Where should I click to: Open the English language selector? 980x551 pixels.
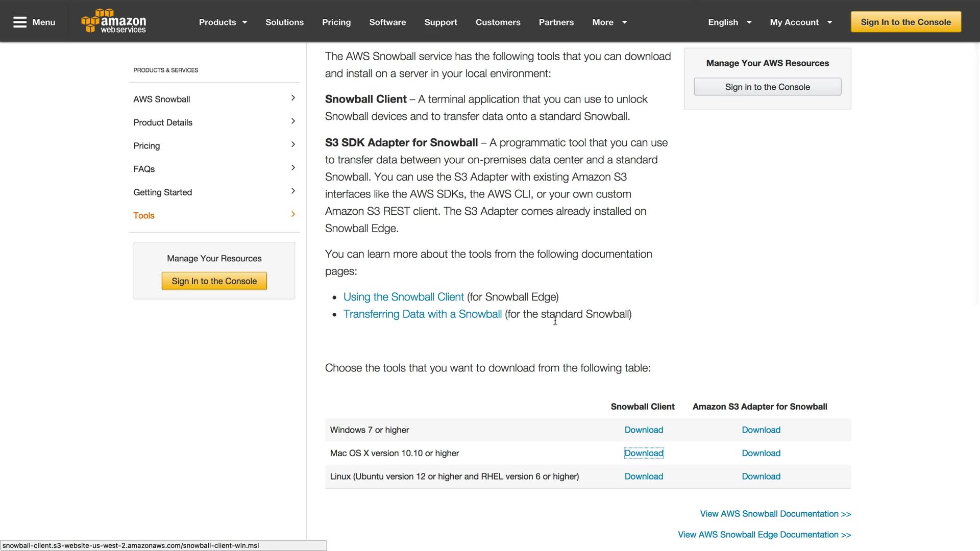click(x=729, y=22)
